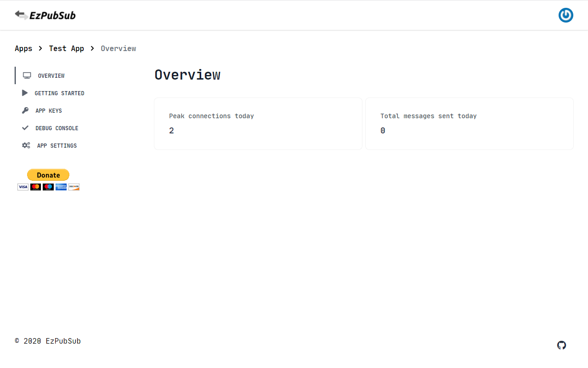Click the Overview monitor icon

(x=27, y=75)
